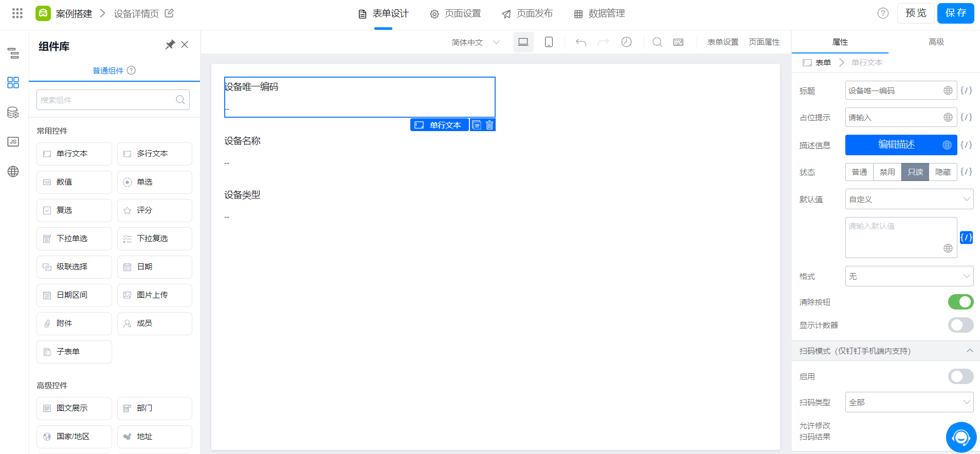Open the component library sidebar icon
This screenshot has height=454, width=980.
pos(13,82)
